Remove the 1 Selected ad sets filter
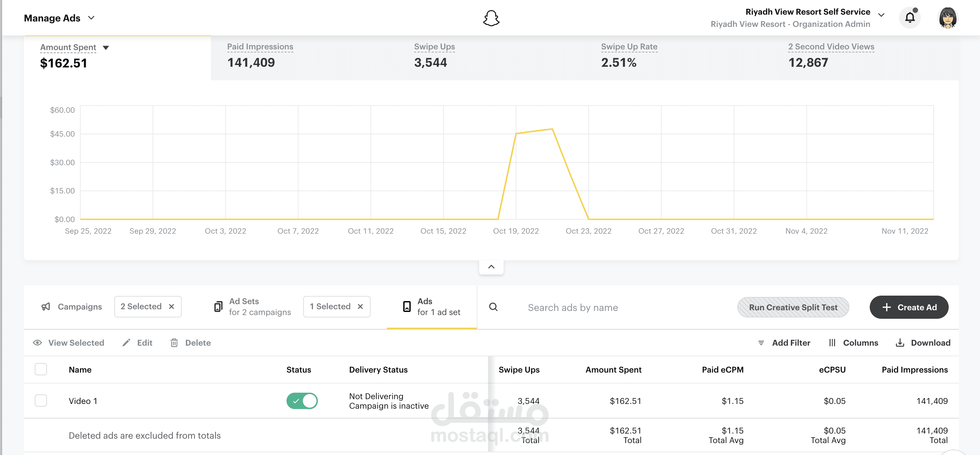Viewport: 980px width, 455px height. tap(360, 307)
